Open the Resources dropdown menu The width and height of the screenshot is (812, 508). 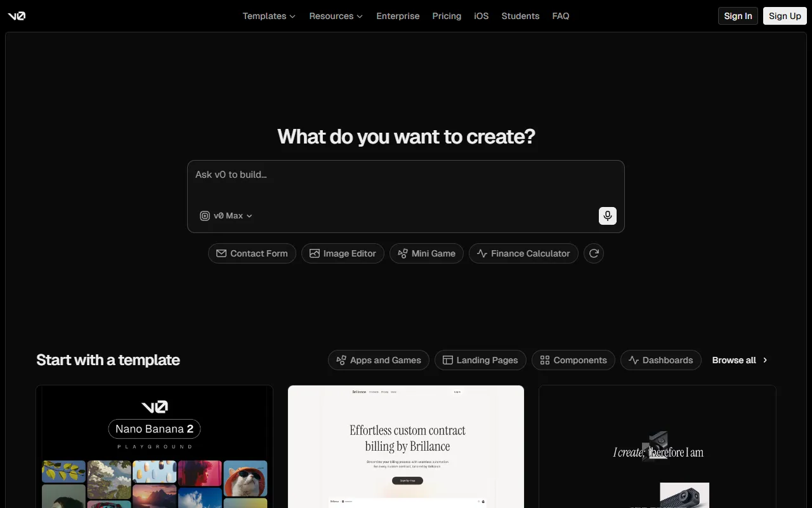[336, 16]
